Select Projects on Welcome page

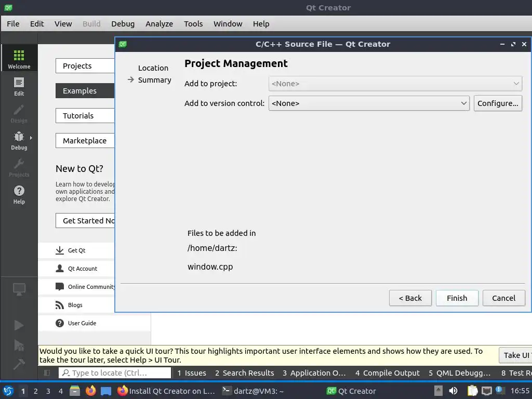(x=85, y=66)
